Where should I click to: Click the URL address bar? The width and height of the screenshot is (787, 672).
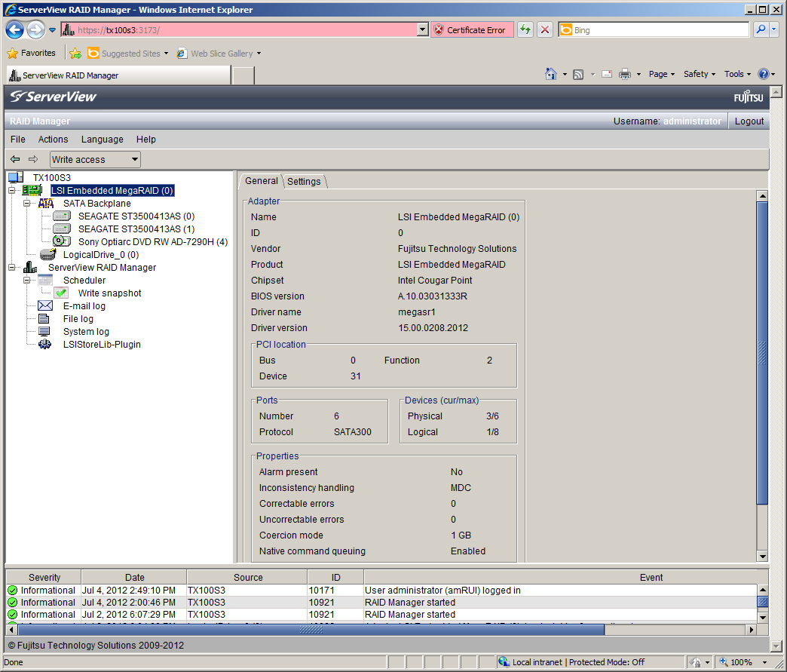click(246, 30)
